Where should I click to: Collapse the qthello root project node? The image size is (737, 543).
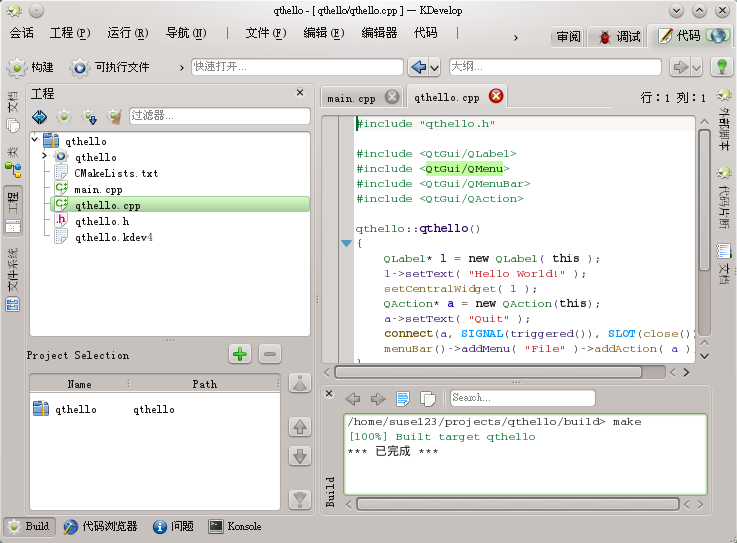coord(35,140)
